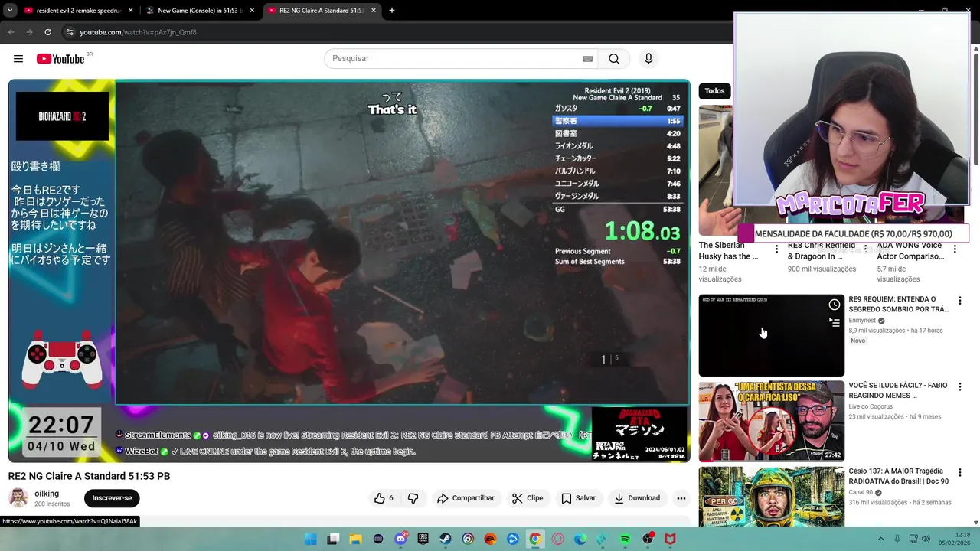Create a clip with Clipe button

[x=528, y=498]
